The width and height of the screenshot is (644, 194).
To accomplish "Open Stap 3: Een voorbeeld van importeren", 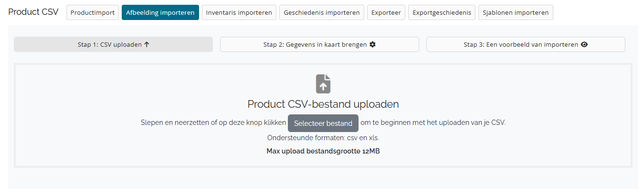I will point(526,44).
